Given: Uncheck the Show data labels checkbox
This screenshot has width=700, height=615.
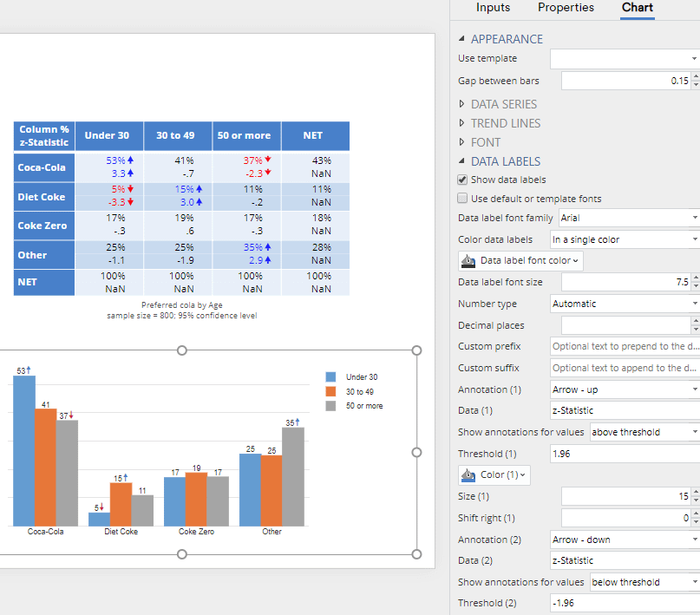Looking at the screenshot, I should [462, 180].
